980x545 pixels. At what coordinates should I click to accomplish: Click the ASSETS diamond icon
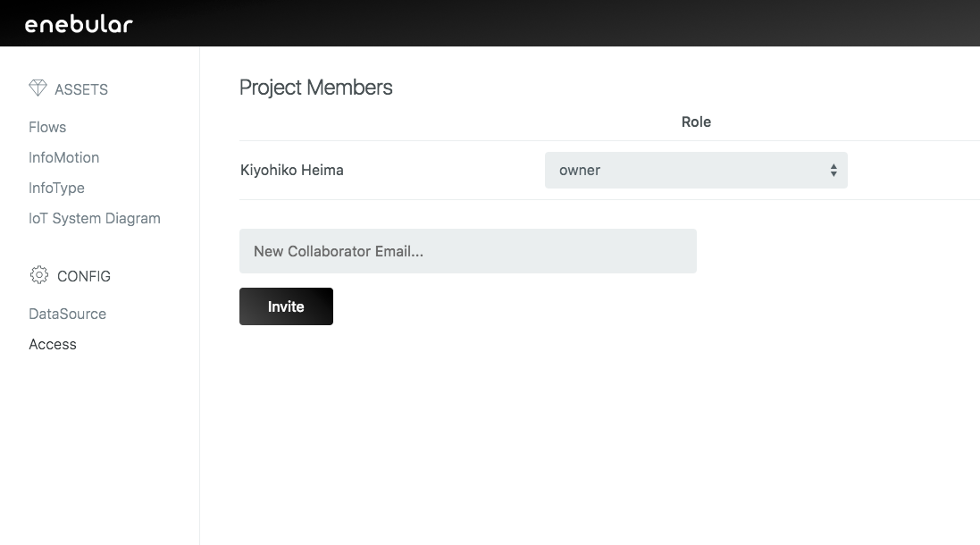38,88
